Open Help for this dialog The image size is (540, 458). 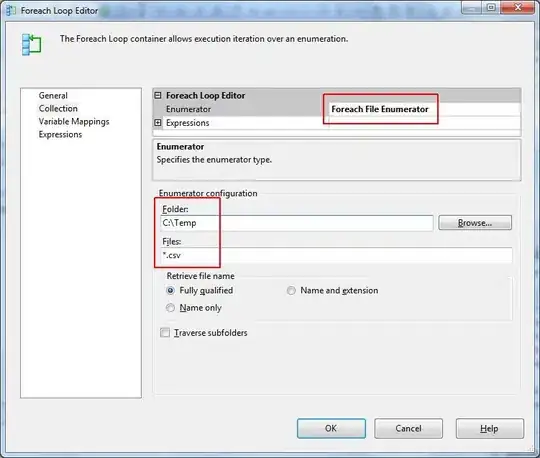pos(489,428)
